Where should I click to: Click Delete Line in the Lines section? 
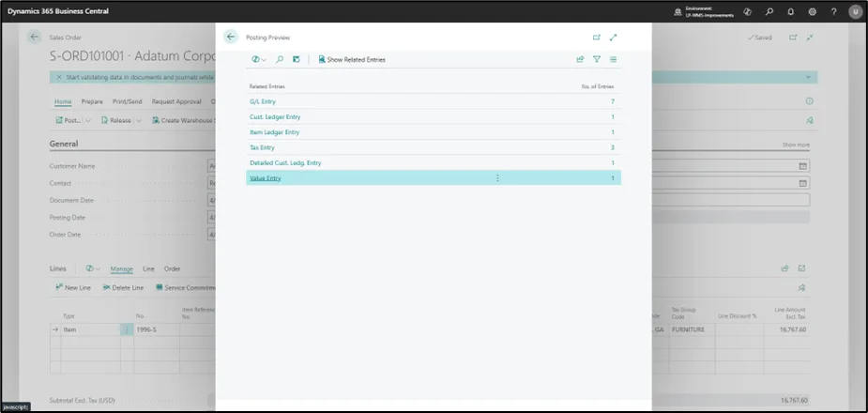(123, 287)
